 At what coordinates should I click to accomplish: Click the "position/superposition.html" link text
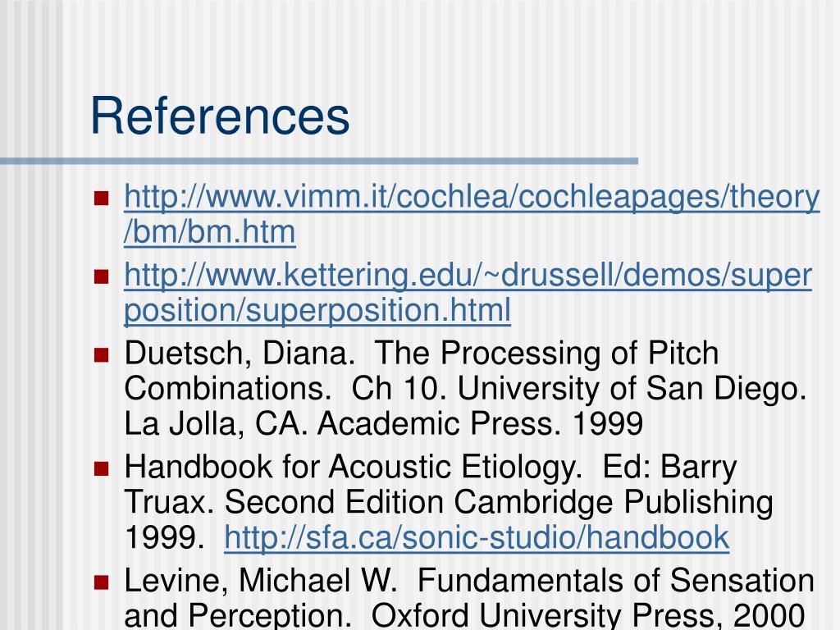click(x=317, y=311)
